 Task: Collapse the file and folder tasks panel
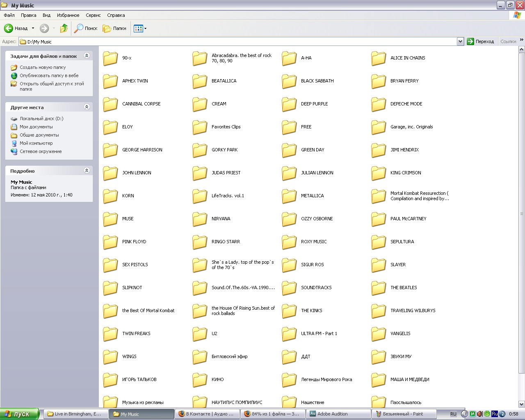(x=87, y=56)
